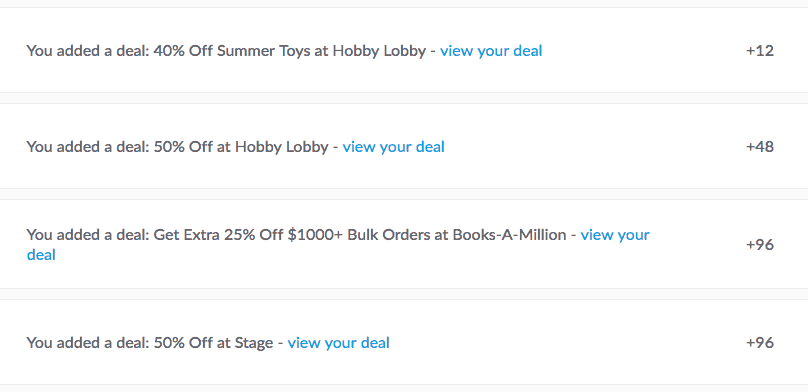
Task: Click Hobby Lobby name in Summer Toys entry
Action: [379, 51]
